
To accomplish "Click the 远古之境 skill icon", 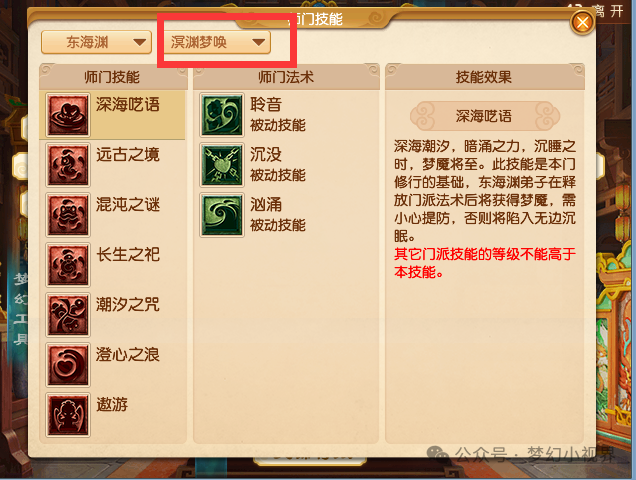I will pos(68,165).
